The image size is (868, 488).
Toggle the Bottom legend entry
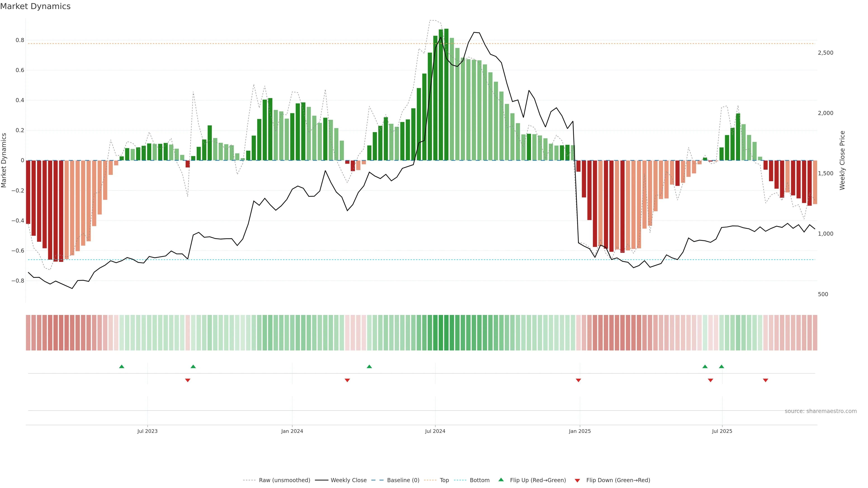479,480
